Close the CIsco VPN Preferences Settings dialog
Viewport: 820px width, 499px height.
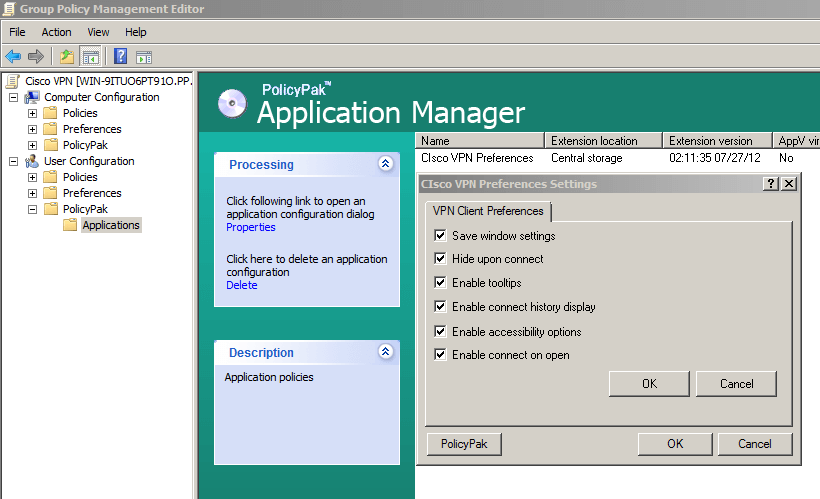pos(789,184)
